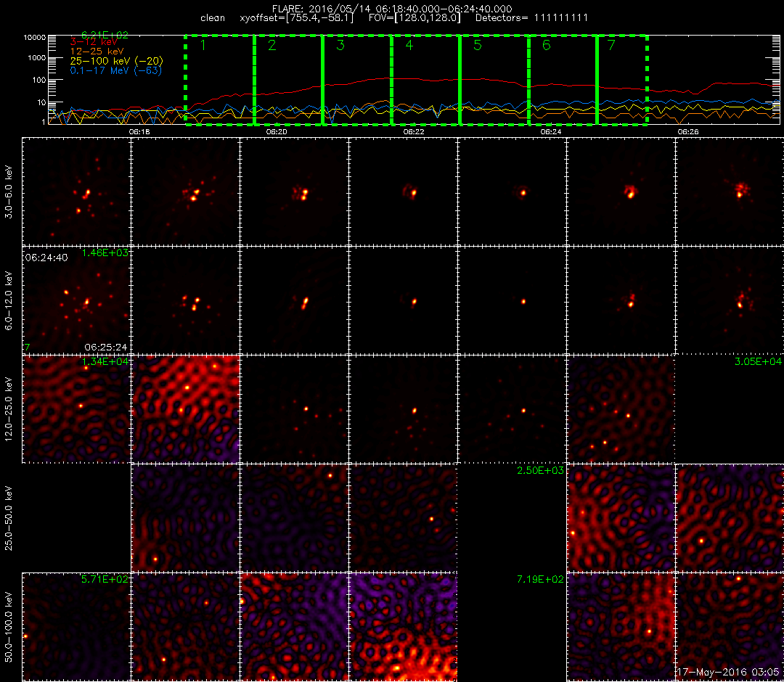
Task: Click the green 2.50E+03 value label
Action: tap(540, 471)
